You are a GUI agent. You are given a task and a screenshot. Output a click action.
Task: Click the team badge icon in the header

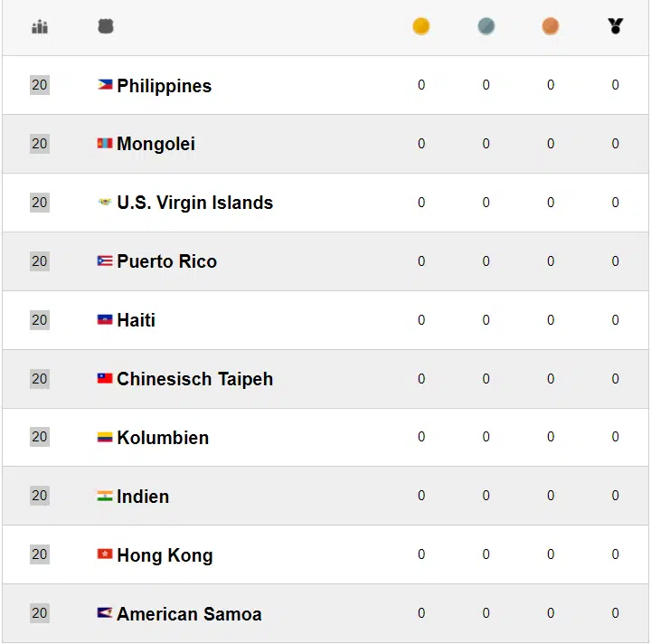(106, 26)
